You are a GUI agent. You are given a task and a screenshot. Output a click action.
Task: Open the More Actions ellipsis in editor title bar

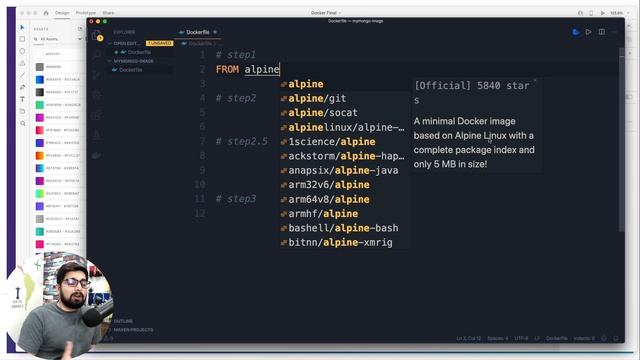click(615, 32)
